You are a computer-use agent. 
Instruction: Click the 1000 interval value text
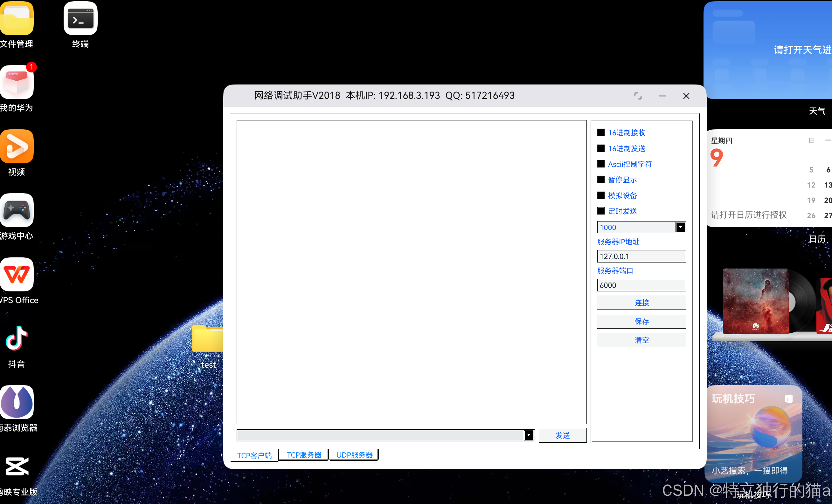coord(608,228)
